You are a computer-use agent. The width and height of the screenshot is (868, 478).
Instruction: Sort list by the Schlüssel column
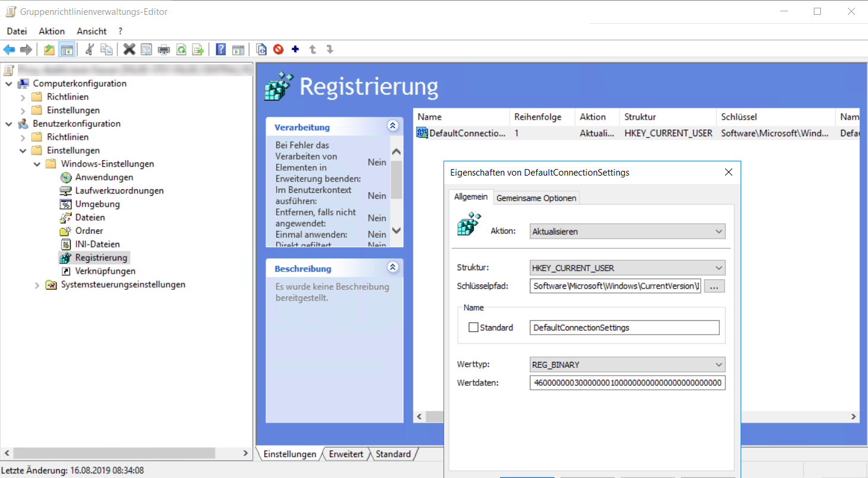coord(776,117)
